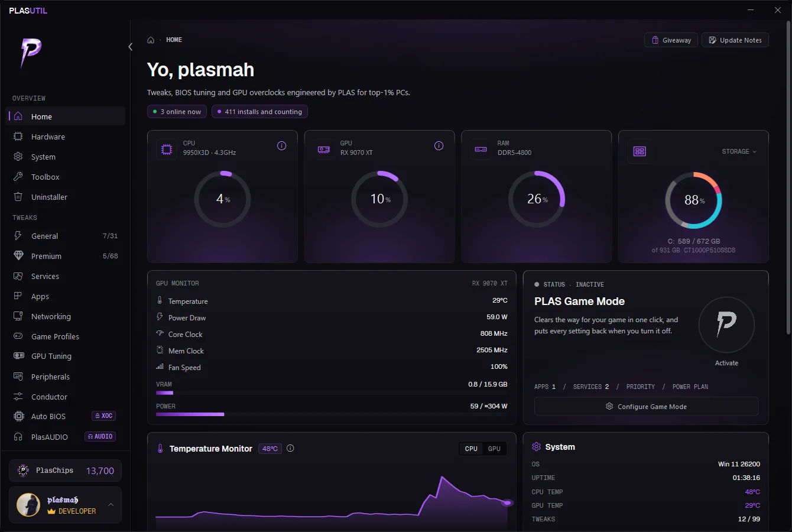The height and width of the screenshot is (532, 792).
Task: Click the VRAM usage bar
Action: click(x=332, y=392)
